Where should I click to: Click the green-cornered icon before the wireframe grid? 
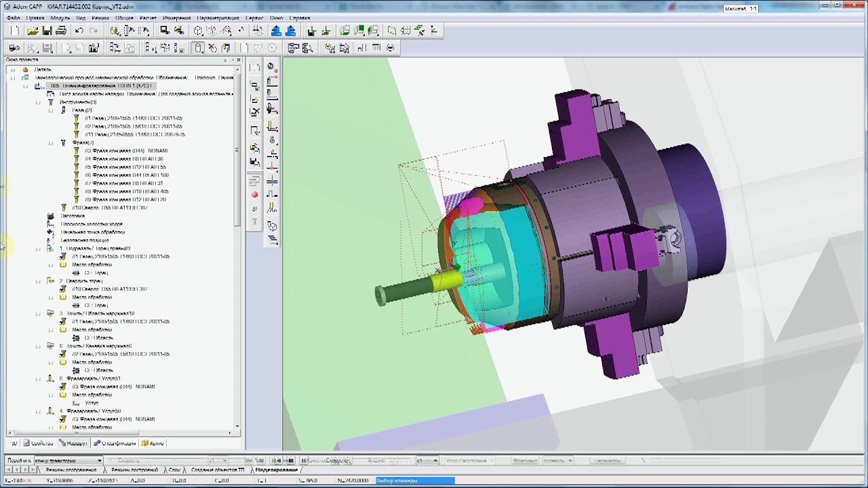point(391,30)
